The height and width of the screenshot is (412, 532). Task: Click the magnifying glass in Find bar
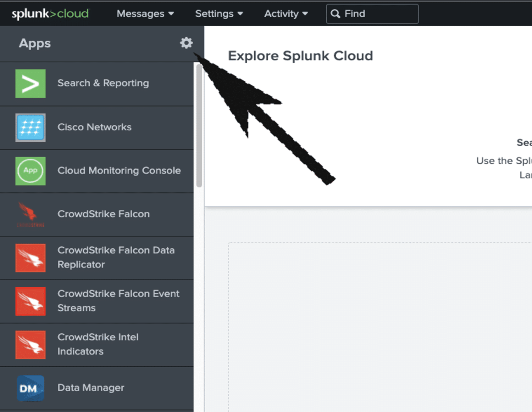[x=335, y=13]
